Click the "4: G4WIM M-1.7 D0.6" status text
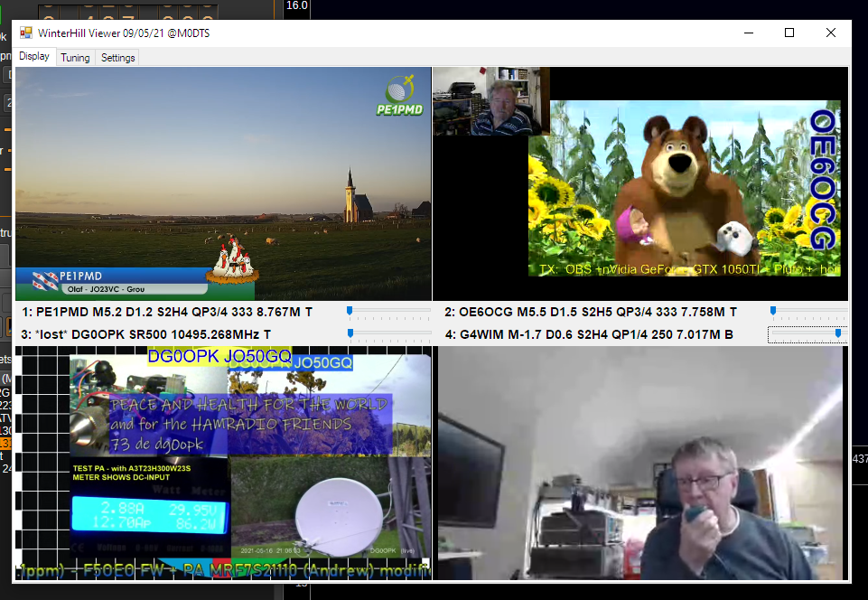 click(x=589, y=334)
